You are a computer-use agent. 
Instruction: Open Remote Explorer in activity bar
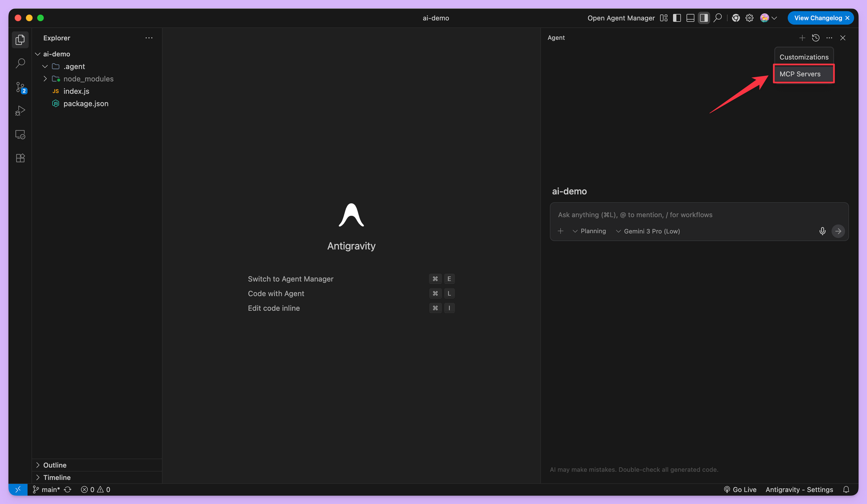[20, 135]
